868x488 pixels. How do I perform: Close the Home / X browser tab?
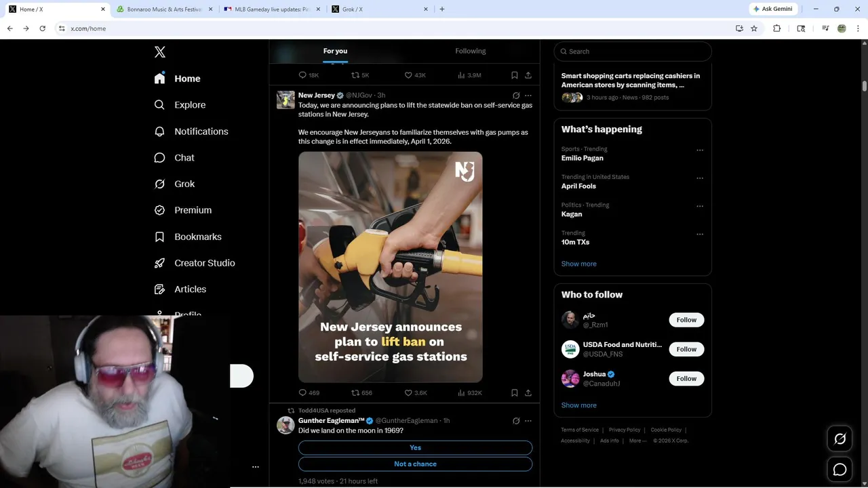[103, 9]
